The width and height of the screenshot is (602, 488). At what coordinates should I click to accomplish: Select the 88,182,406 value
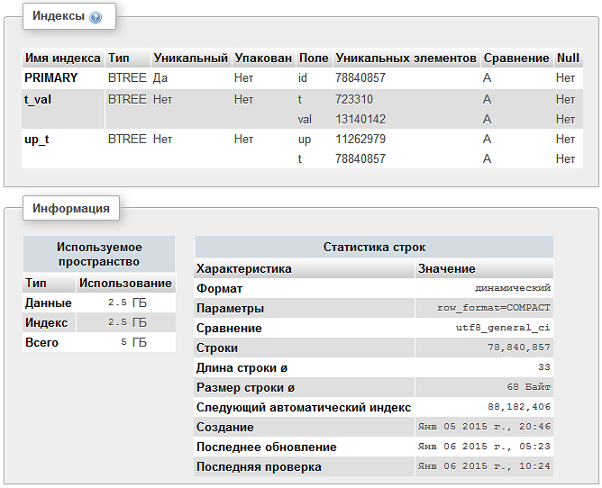coord(519,407)
